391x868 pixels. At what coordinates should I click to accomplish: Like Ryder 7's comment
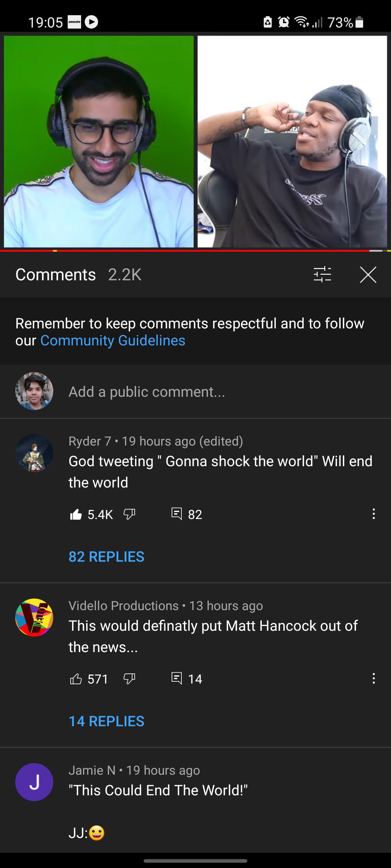[76, 514]
